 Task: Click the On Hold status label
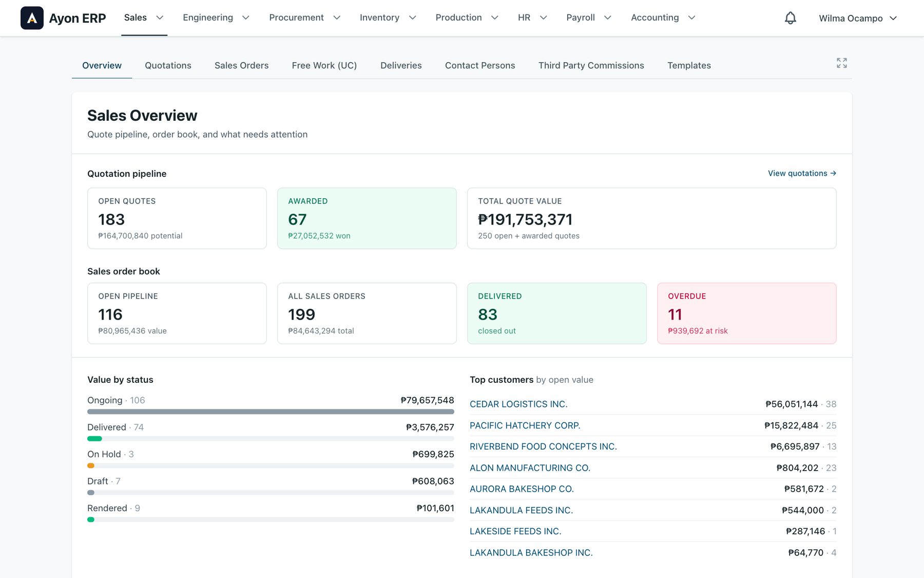click(104, 454)
